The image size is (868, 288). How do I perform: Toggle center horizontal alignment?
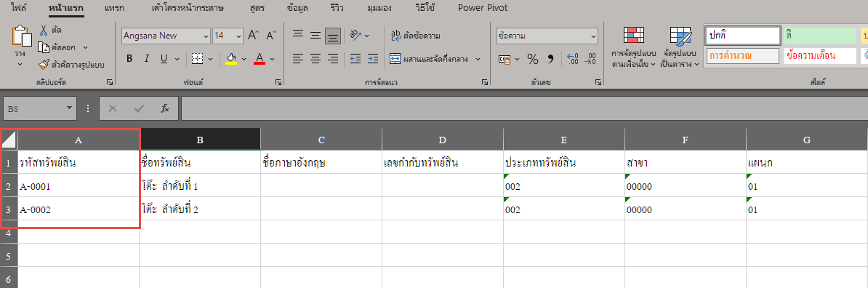[316, 58]
